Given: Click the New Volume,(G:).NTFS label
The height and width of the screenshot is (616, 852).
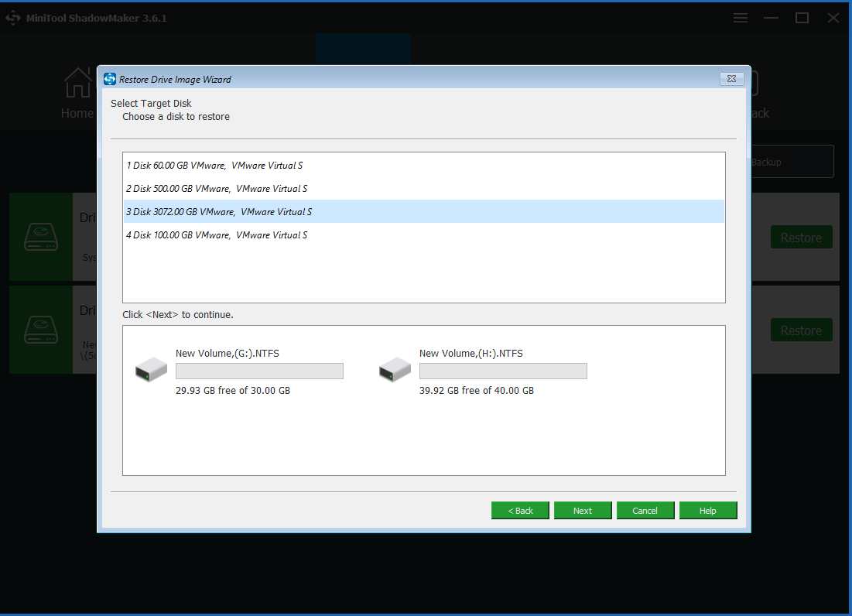Looking at the screenshot, I should point(228,353).
